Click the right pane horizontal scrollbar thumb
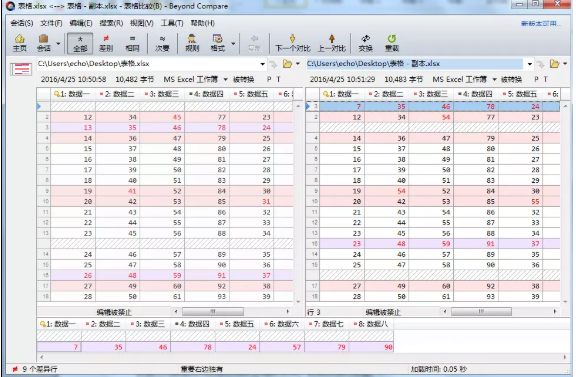 pyautogui.click(x=481, y=312)
